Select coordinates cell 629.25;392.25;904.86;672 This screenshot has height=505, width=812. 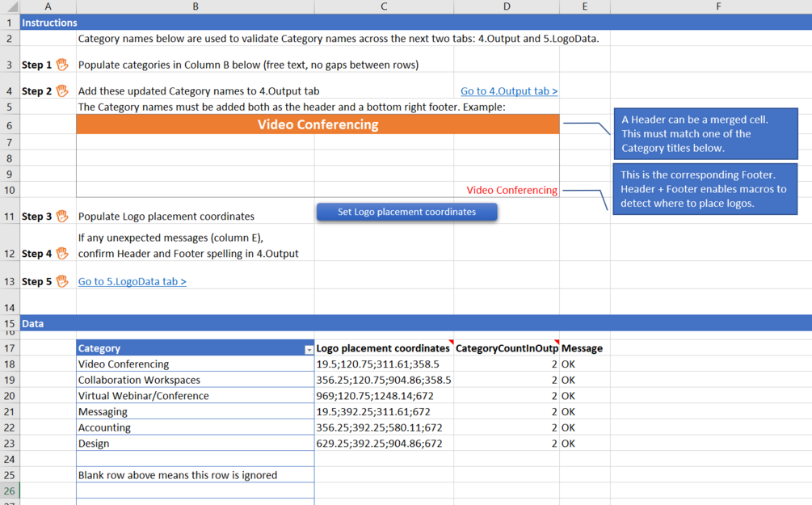click(x=384, y=444)
